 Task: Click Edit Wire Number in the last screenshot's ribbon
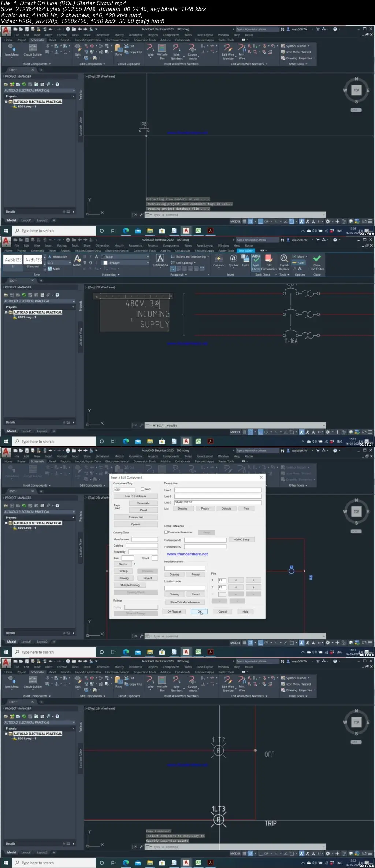click(228, 684)
